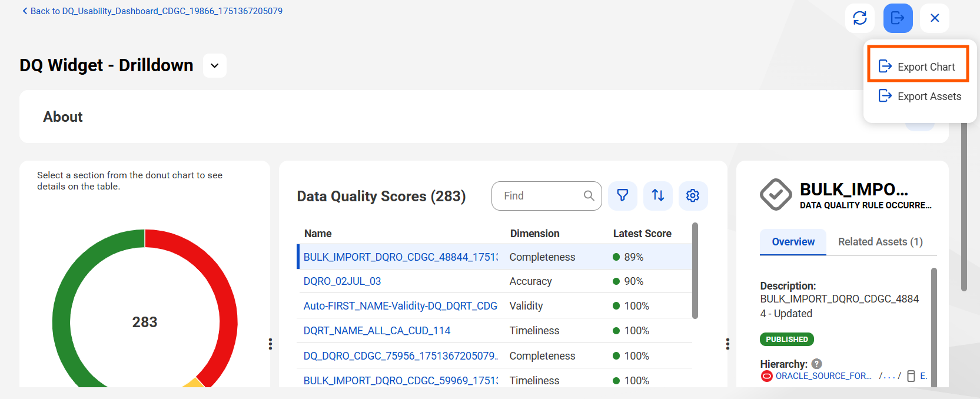This screenshot has height=399, width=980.
Task: Sort by Latest Score column header
Action: tap(642, 234)
